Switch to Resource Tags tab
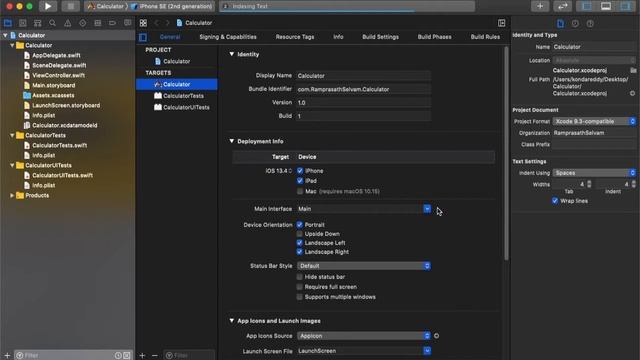This screenshot has width=640, height=360. tap(295, 37)
